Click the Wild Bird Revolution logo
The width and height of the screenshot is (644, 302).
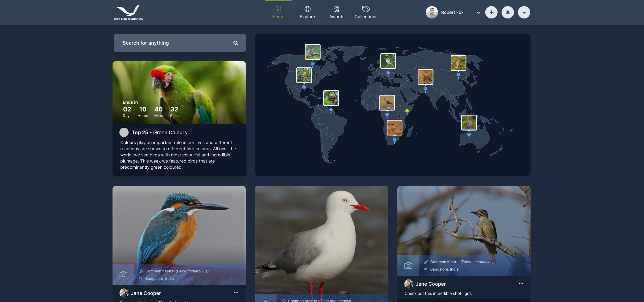coord(128,12)
